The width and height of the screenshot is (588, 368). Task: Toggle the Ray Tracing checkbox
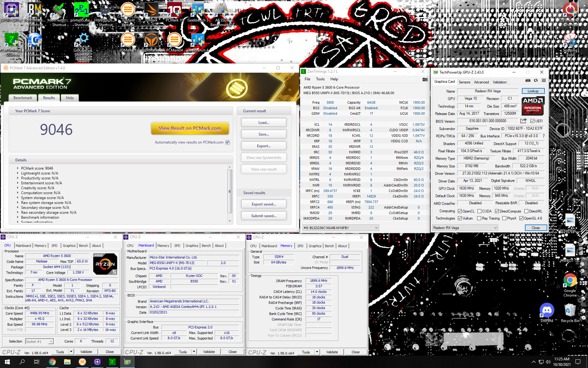[x=479, y=218]
